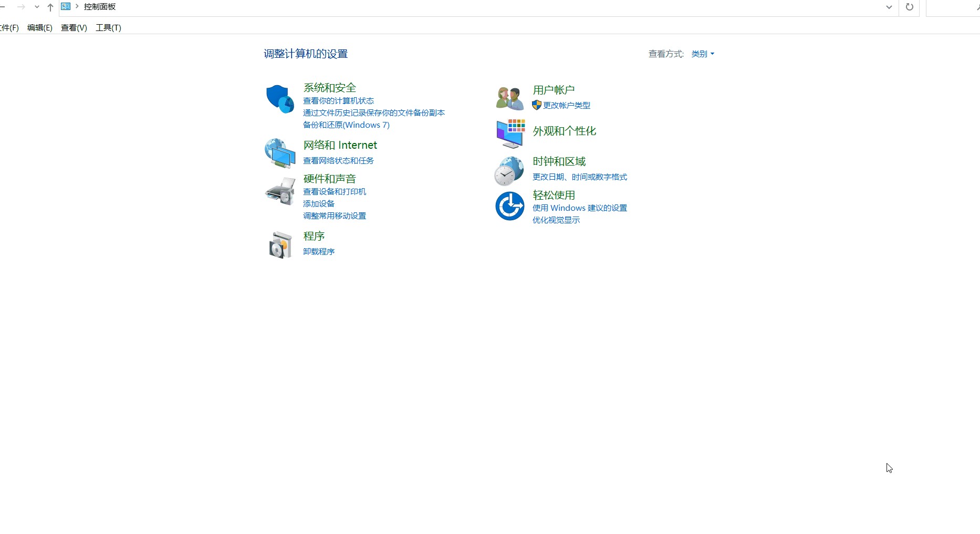Click the 网络和 Internet globe icon

pos(280,153)
